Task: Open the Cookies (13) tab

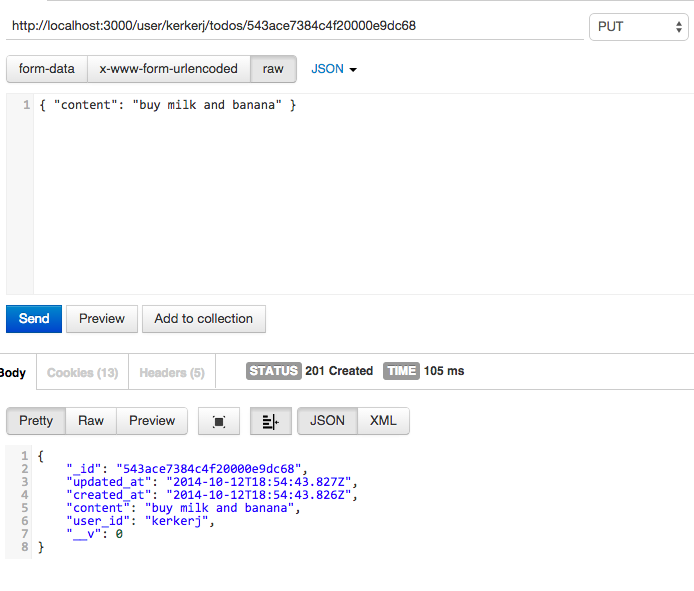Action: 82,373
